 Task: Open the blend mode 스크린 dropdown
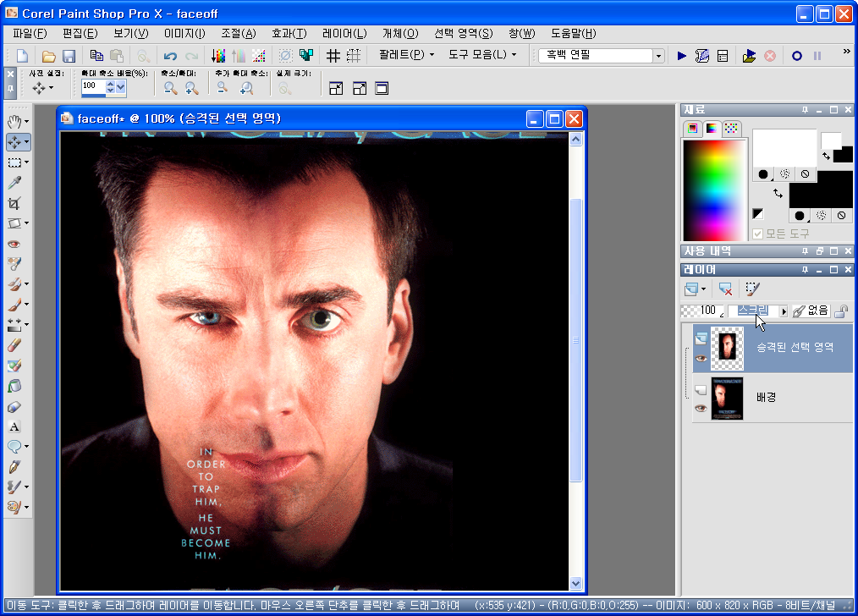(784, 311)
